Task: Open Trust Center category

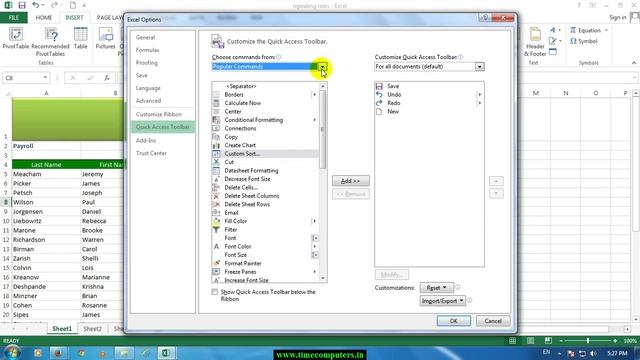Action: coord(151,153)
